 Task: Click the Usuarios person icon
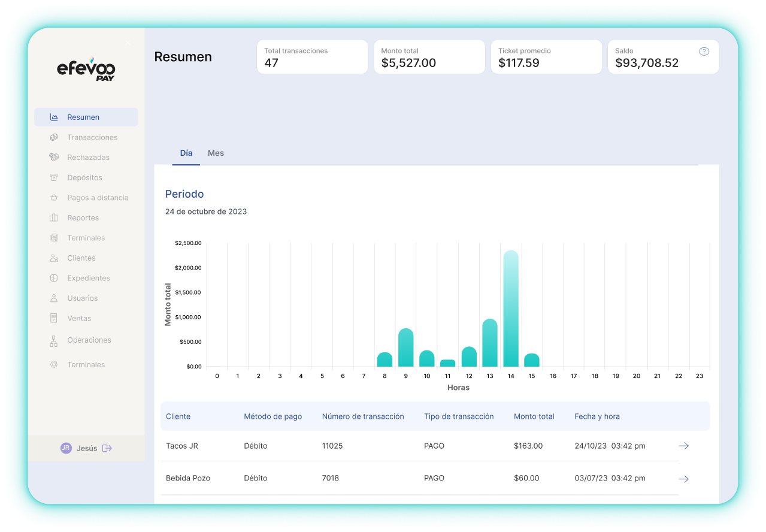(54, 298)
